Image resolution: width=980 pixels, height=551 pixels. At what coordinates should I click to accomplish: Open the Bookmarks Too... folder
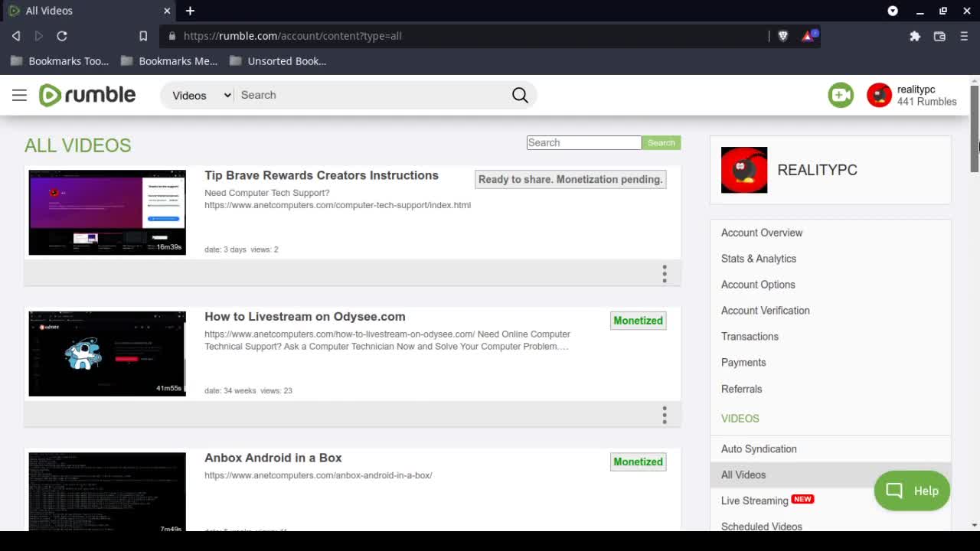coord(59,61)
